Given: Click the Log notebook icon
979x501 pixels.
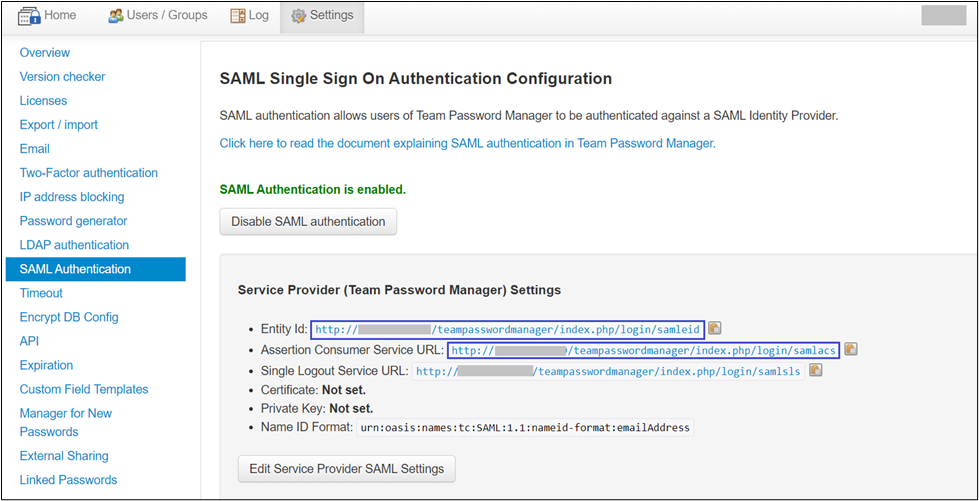Looking at the screenshot, I should 238,16.
